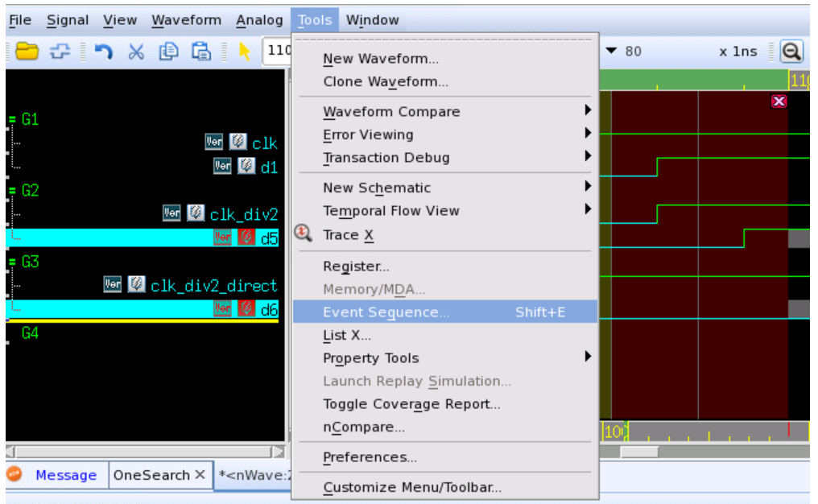This screenshot has width=818, height=504.
Task: Click the signal type icon beside clk_div2
Action: 196,213
